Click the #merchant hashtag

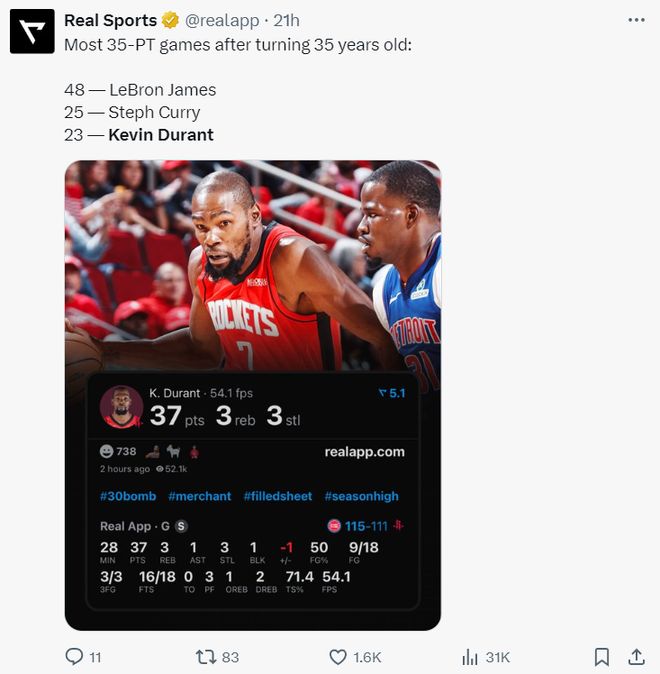point(199,496)
